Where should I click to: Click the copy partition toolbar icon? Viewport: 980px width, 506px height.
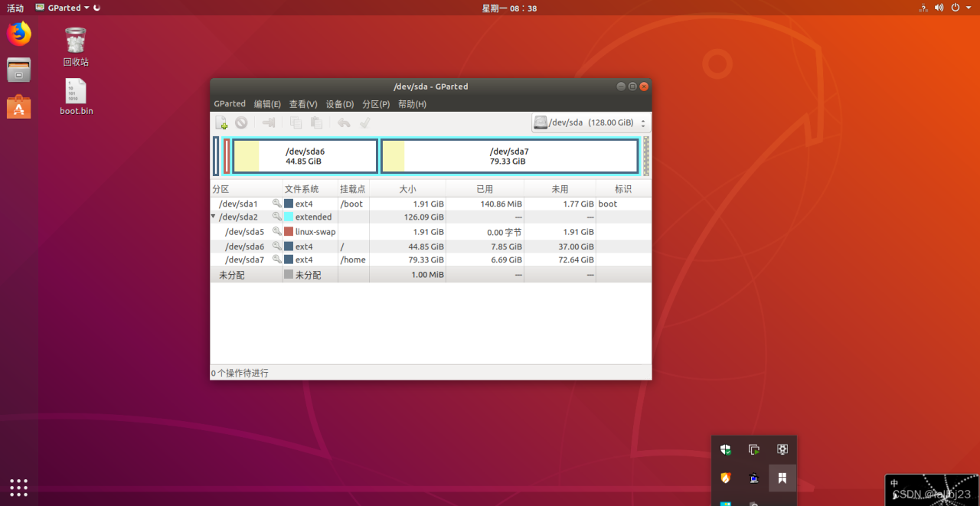[x=296, y=122]
